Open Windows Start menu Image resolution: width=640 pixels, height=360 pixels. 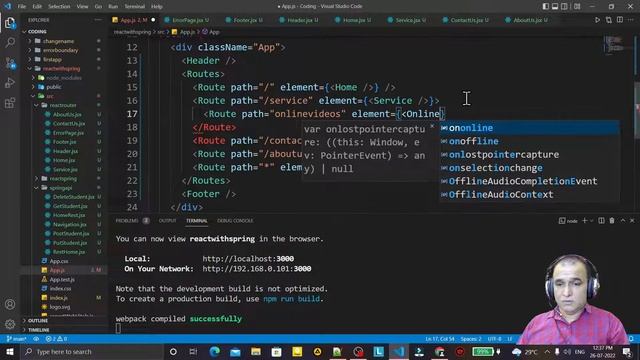coord(10,351)
